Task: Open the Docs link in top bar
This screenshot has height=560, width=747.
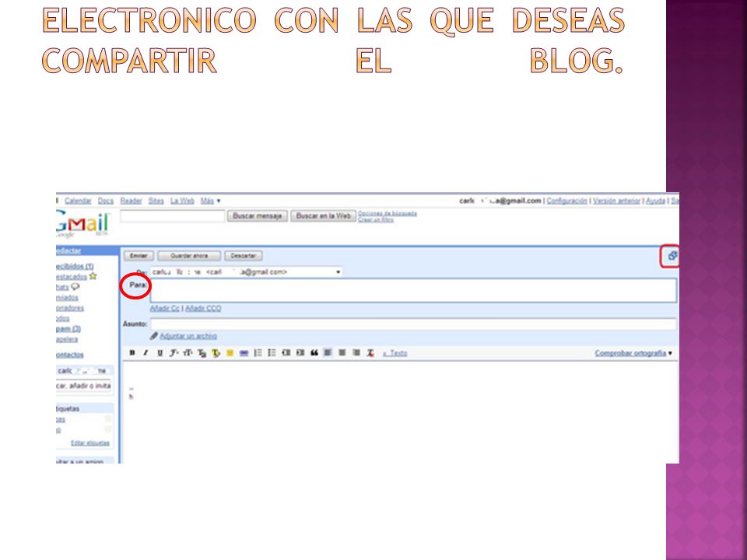Action: (x=106, y=201)
